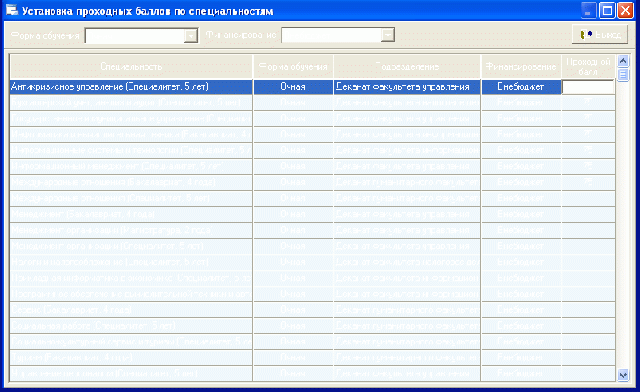
Task: Click Деканат факультета управления in selected row
Action: point(407,87)
